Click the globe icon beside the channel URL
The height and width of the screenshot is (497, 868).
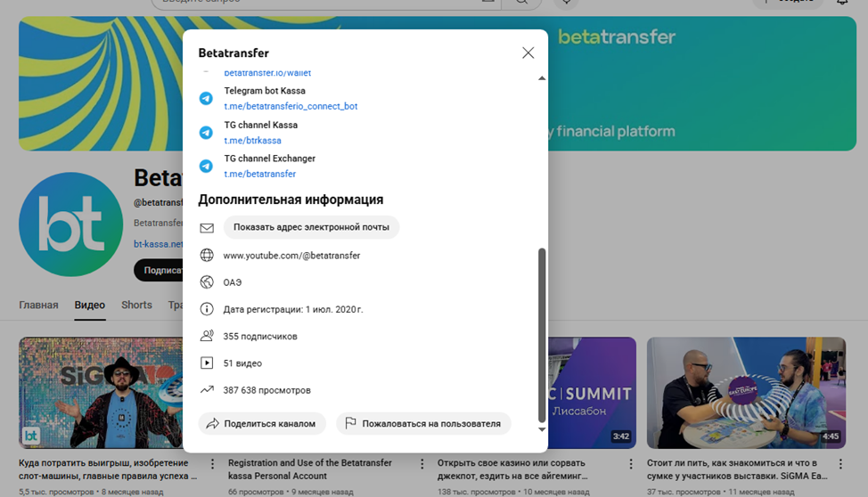click(207, 255)
